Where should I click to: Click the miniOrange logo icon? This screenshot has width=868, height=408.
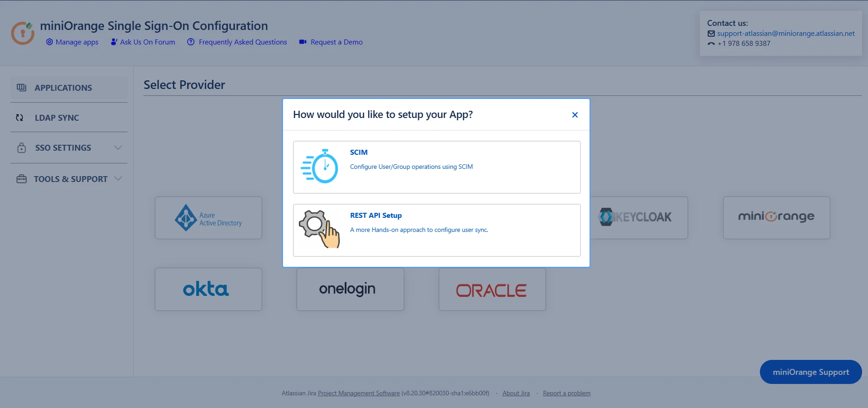(x=23, y=33)
